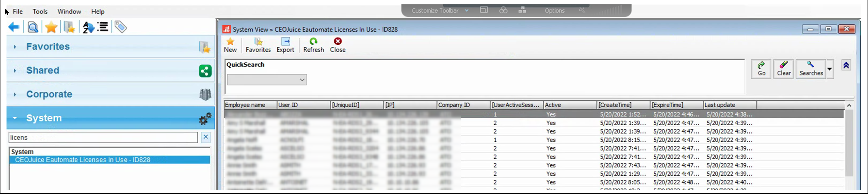The image size is (868, 194).
Task: Sort by Employee name column header
Action: pos(250,105)
